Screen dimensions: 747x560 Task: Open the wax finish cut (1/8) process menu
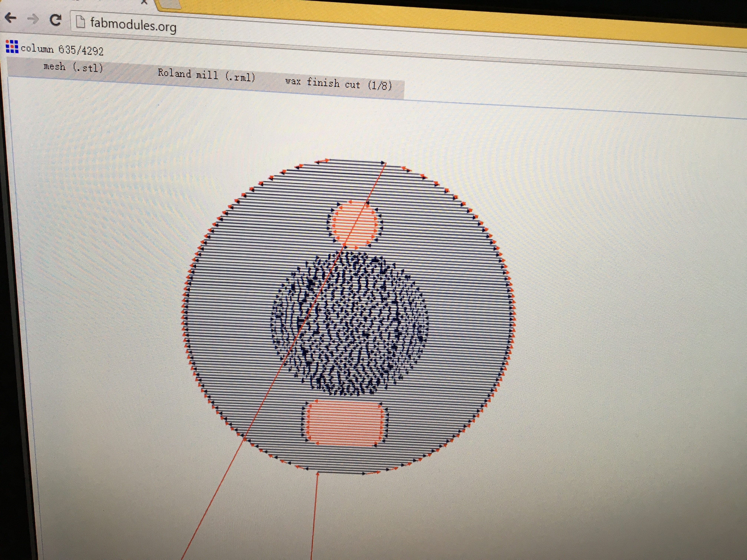pos(338,83)
